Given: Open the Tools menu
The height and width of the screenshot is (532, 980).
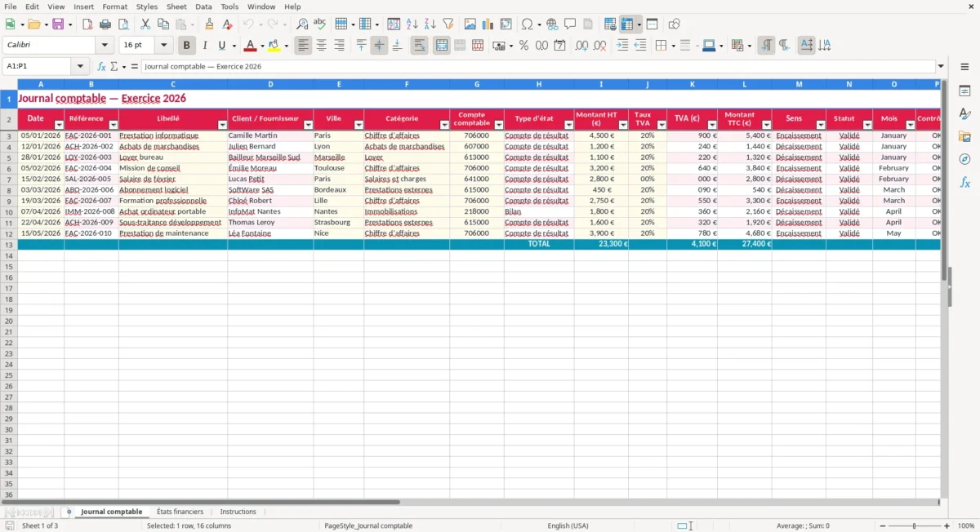Looking at the screenshot, I should coord(229,7).
